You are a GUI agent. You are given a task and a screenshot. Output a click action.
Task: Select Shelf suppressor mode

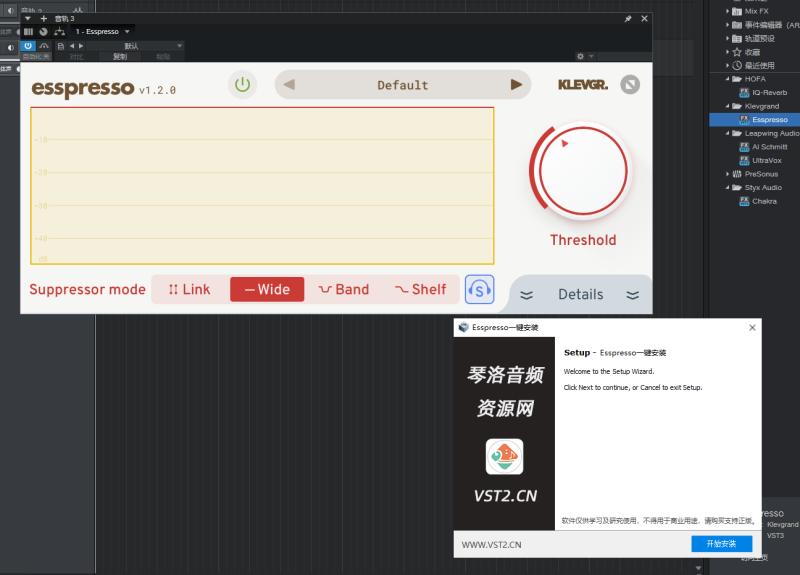pos(420,290)
